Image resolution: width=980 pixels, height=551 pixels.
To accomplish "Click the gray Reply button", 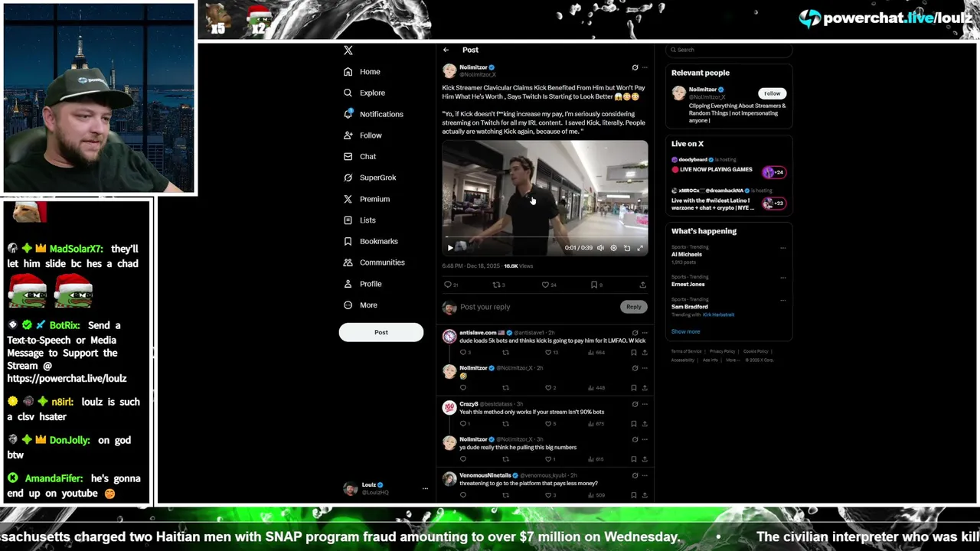I will [633, 307].
